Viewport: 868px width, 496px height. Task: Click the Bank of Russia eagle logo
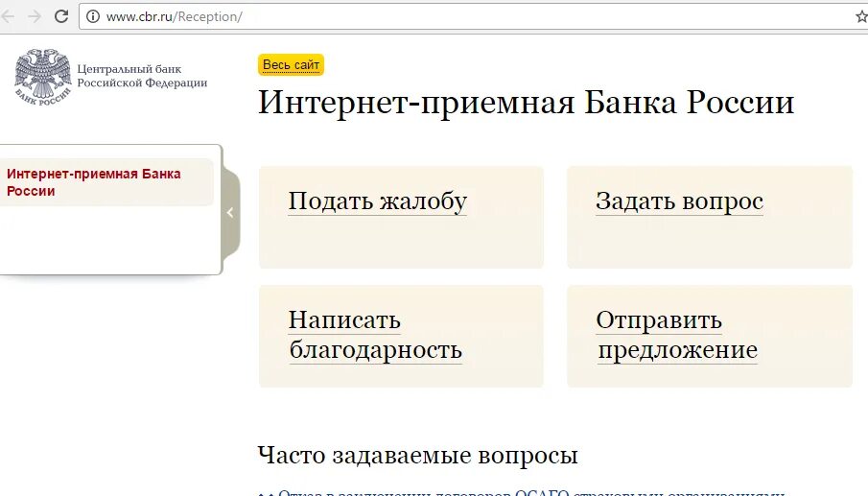(43, 77)
